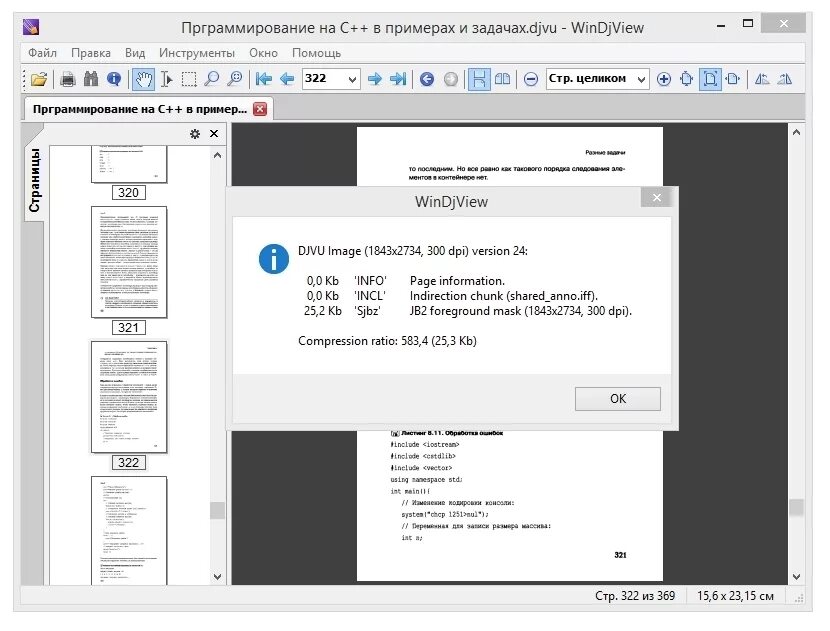
Task: Open a file with the folder icon
Action: pos(39,79)
